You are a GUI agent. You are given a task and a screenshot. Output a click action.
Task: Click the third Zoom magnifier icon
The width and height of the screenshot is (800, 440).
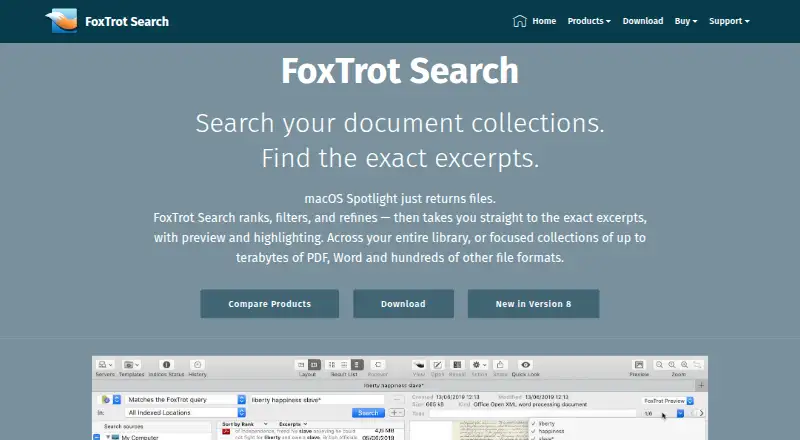tap(685, 364)
